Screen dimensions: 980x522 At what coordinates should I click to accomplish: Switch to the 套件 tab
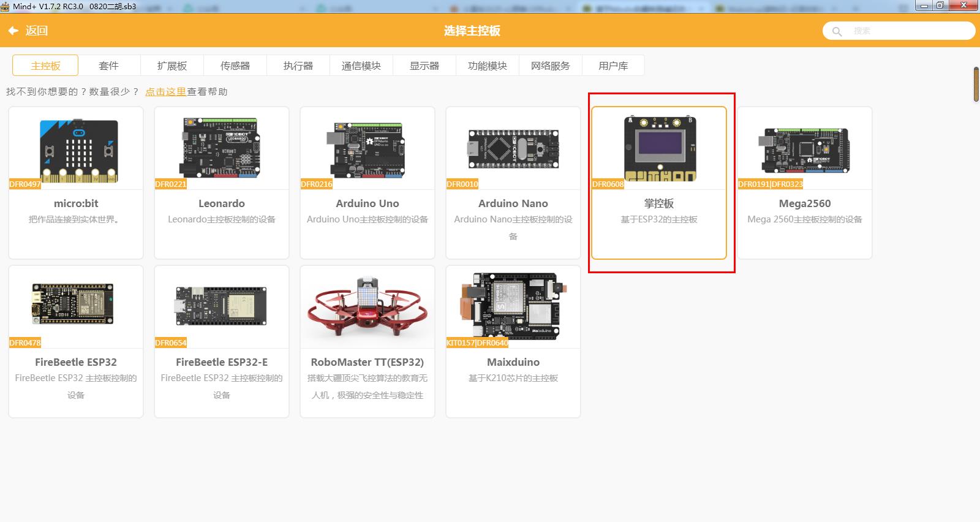point(108,66)
